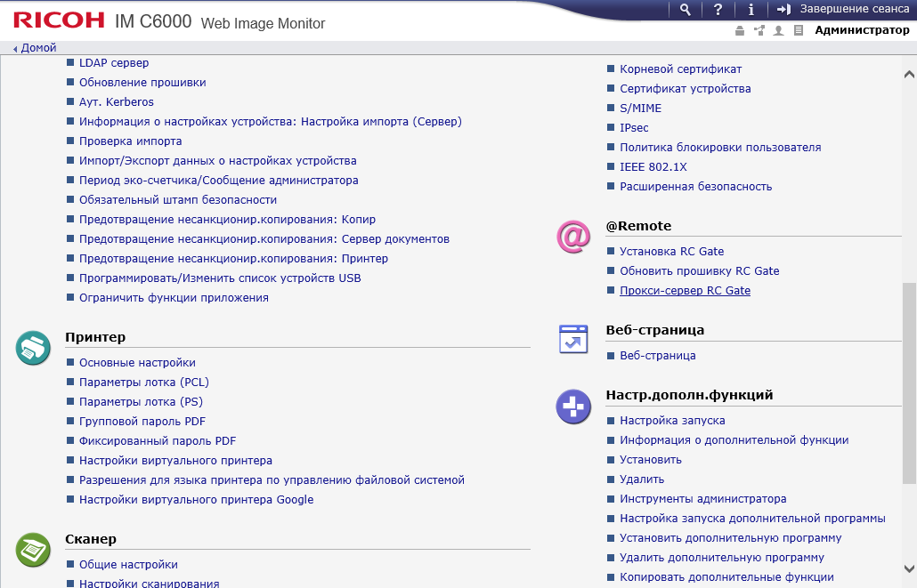Open Настройка запуска link

pos(672,420)
